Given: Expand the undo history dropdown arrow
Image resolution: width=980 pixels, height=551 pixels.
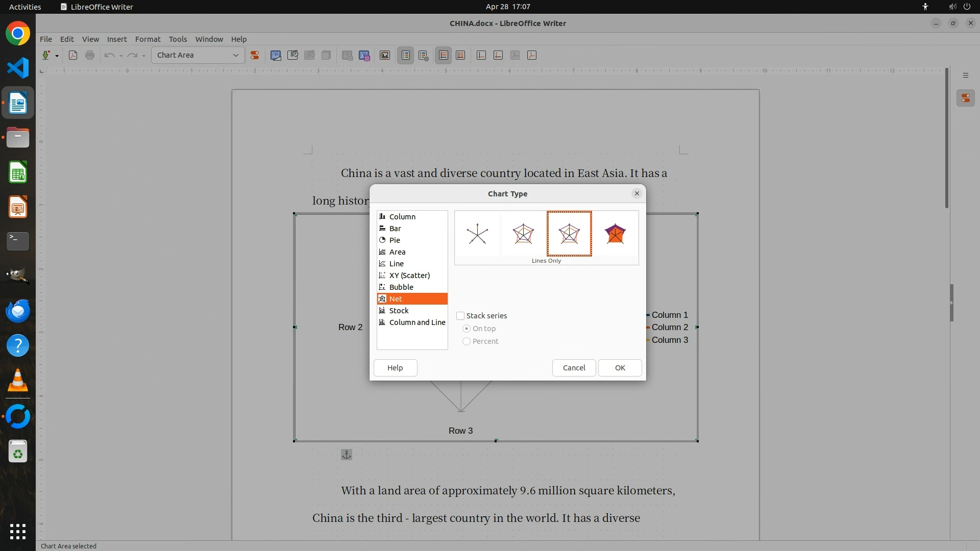Looking at the screenshot, I should [121, 56].
